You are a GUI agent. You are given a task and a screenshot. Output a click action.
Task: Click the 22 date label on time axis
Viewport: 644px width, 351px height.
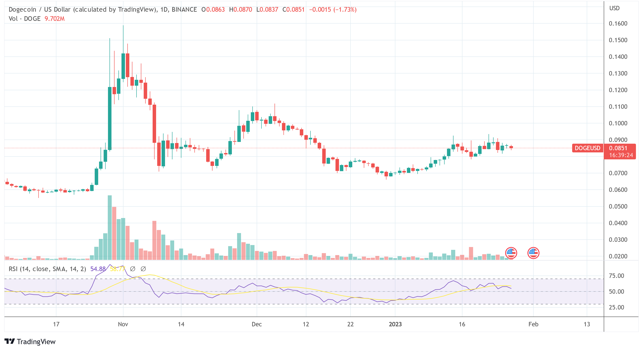click(x=351, y=324)
